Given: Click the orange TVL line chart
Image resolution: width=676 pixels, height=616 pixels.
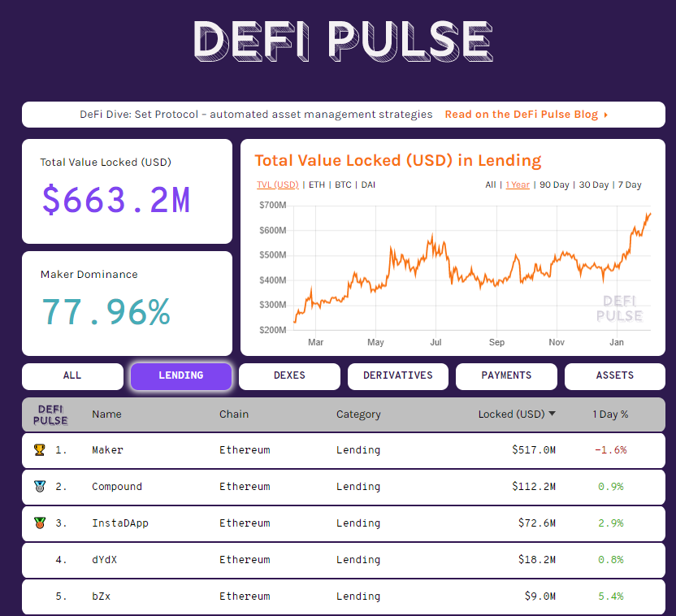Looking at the screenshot, I should [472, 268].
